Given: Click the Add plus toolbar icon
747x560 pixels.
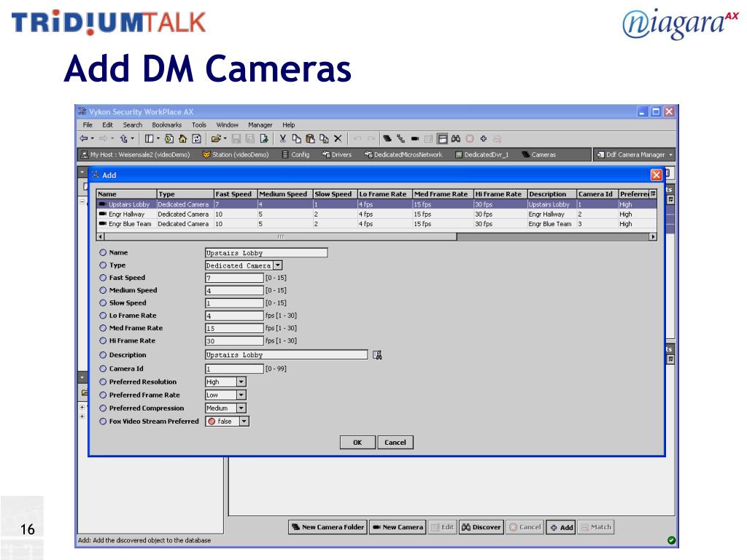Looking at the screenshot, I should (x=484, y=139).
